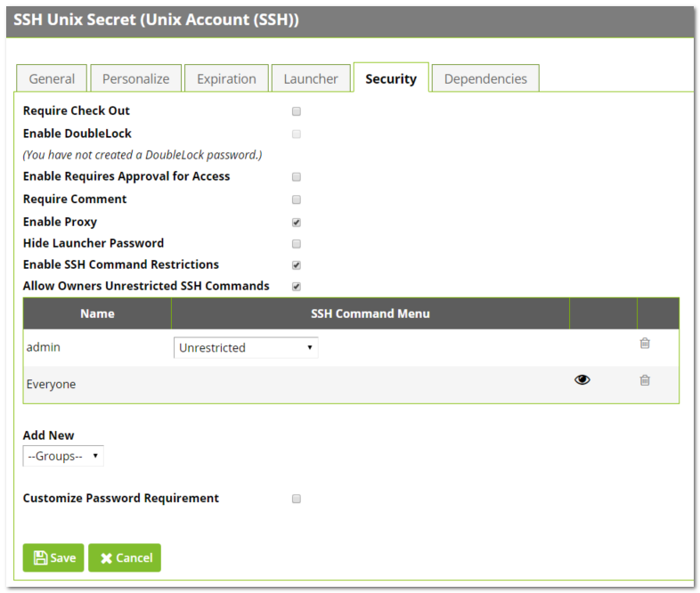Go to the Expiration tab
Viewport: 700px width, 593px height.
(x=226, y=78)
